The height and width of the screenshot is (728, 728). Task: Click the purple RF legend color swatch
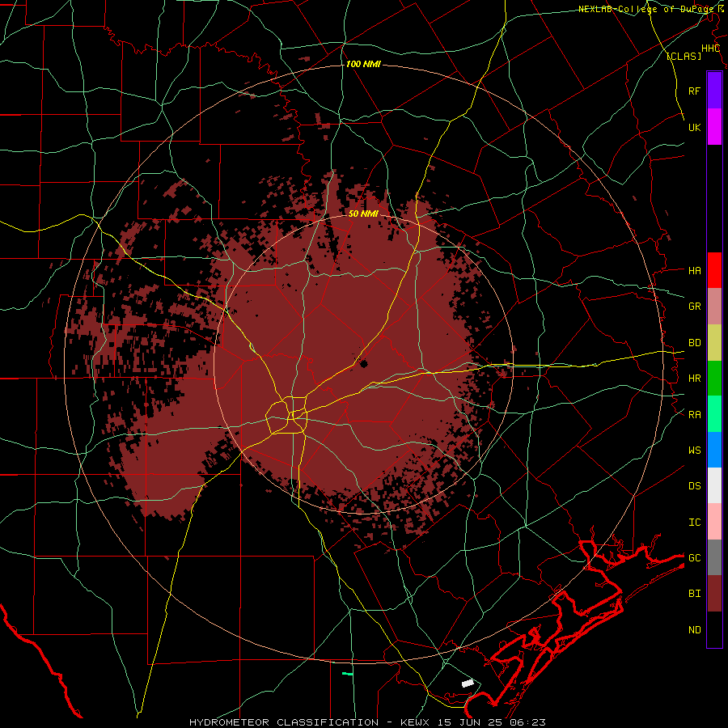(714, 91)
